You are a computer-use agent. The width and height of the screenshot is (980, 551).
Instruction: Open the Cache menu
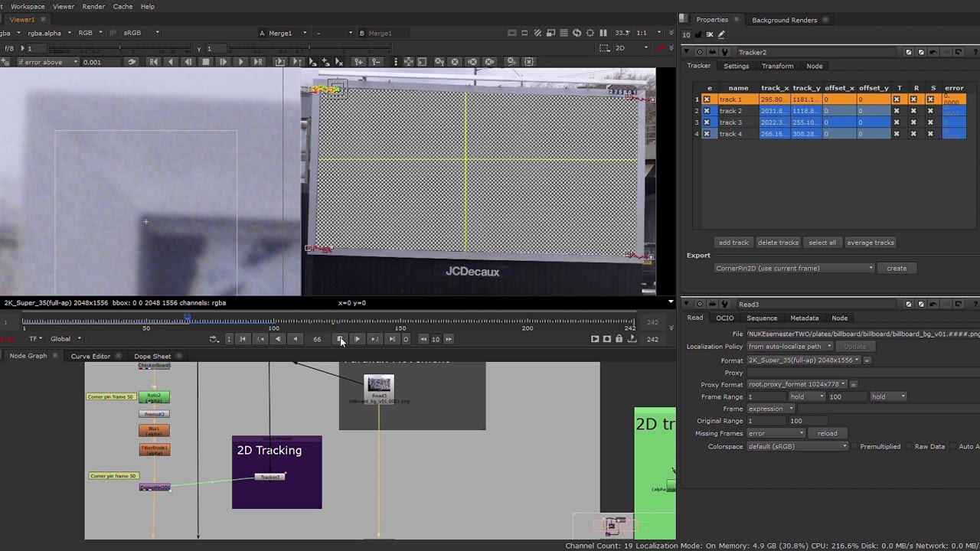pyautogui.click(x=122, y=7)
